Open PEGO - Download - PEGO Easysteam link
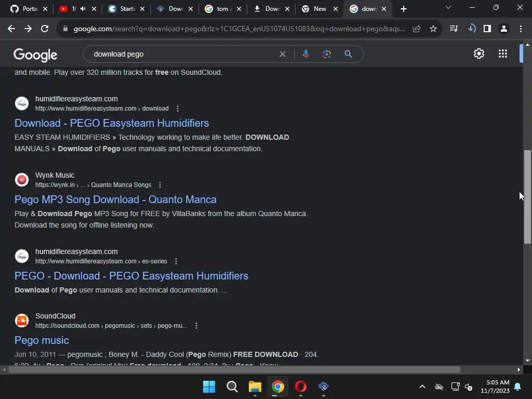This screenshot has height=399, width=532. [x=131, y=276]
